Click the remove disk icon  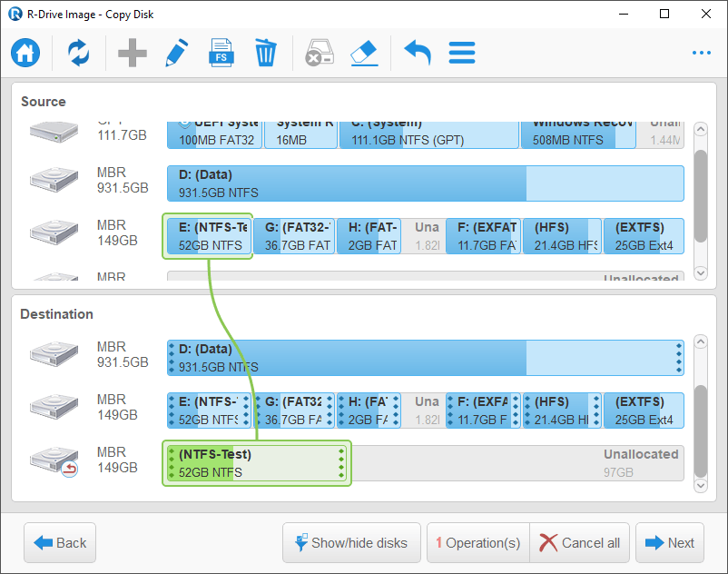coord(319,53)
